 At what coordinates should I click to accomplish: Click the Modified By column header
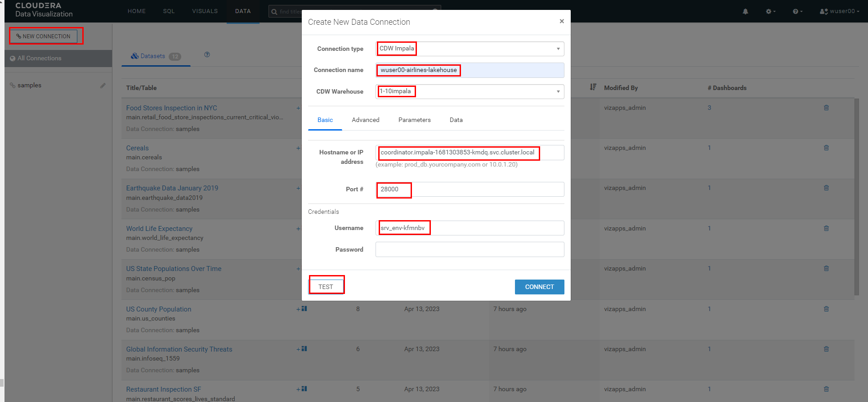coord(621,88)
